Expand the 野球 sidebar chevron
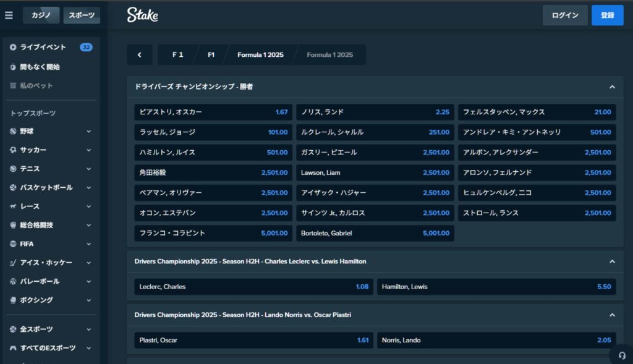This screenshot has height=364, width=633. (x=88, y=131)
